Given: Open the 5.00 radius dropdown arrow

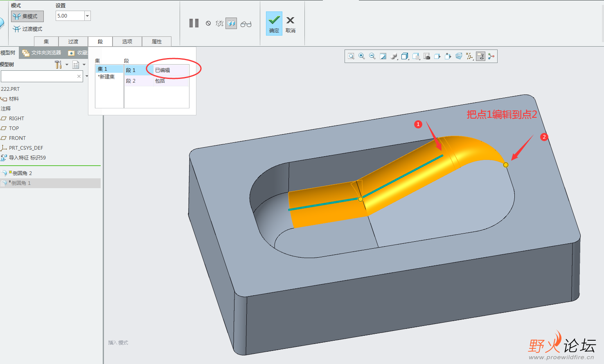Looking at the screenshot, I should pyautogui.click(x=87, y=16).
